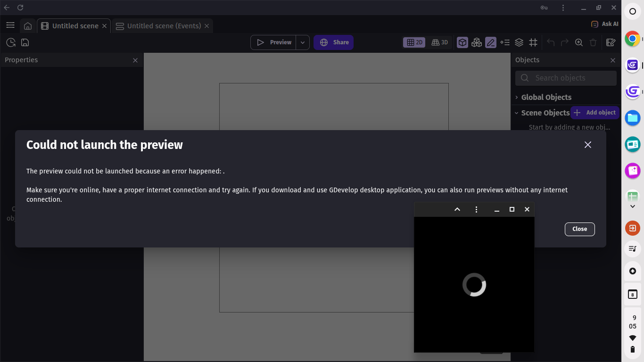Open the Object Groups panel icon

477,42
